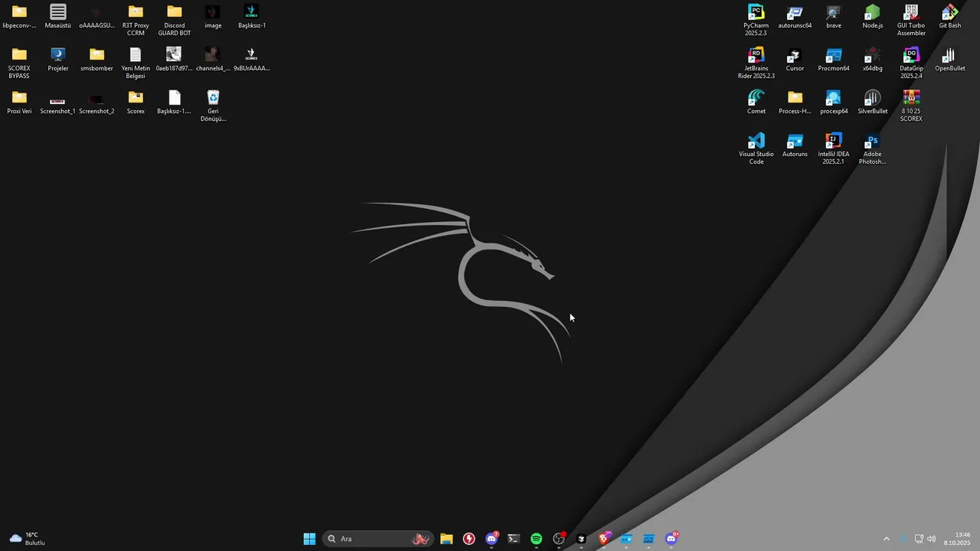The width and height of the screenshot is (980, 551).
Task: Select the OpenBullet desktop shortcut
Action: click(949, 60)
